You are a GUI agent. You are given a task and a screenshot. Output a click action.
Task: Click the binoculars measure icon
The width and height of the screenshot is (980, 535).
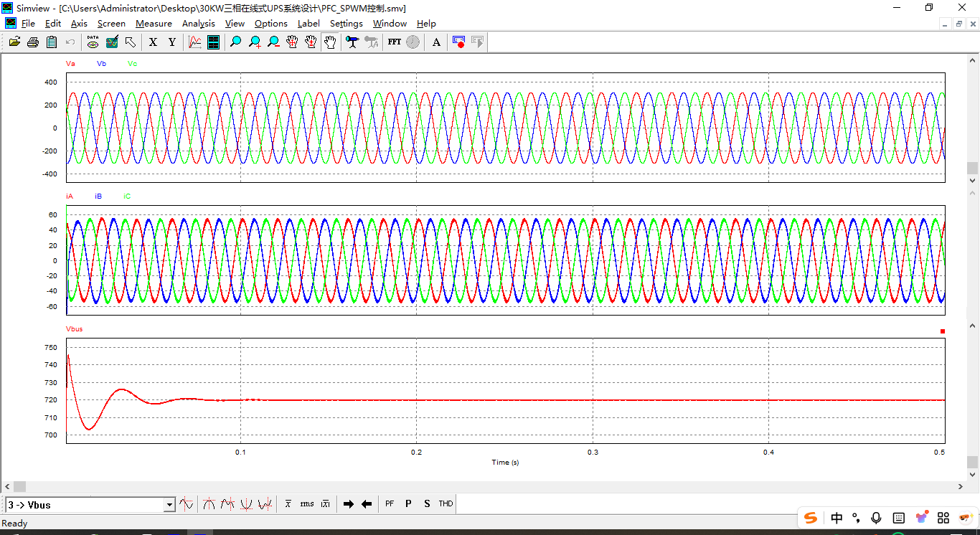(352, 42)
